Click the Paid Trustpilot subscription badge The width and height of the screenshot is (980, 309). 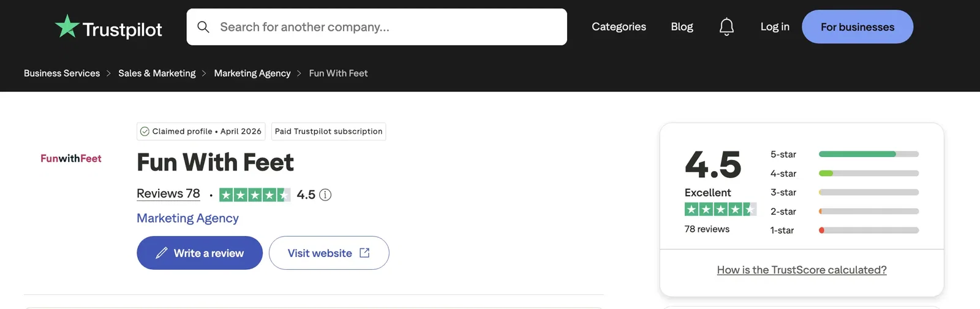328,131
